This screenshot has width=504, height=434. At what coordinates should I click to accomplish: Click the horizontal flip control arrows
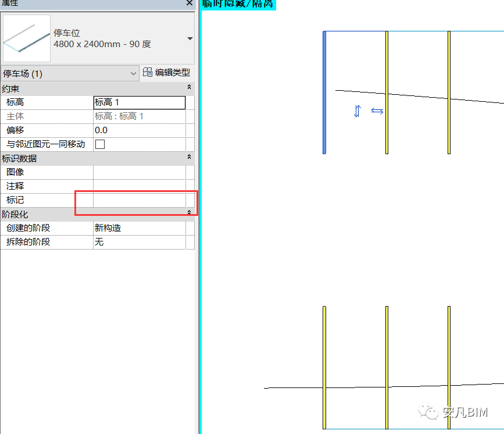tap(377, 111)
